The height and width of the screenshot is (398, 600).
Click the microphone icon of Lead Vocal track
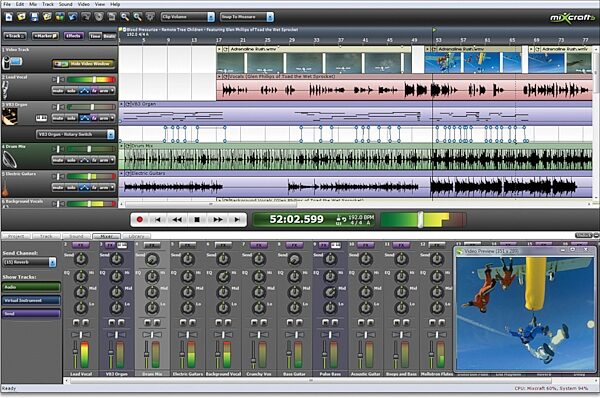(x=5, y=90)
